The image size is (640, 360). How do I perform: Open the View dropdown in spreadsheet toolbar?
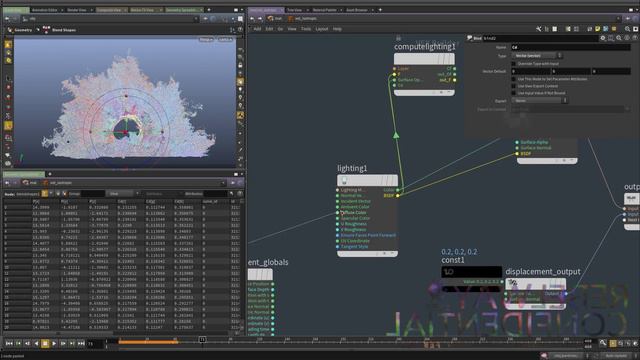point(122,193)
